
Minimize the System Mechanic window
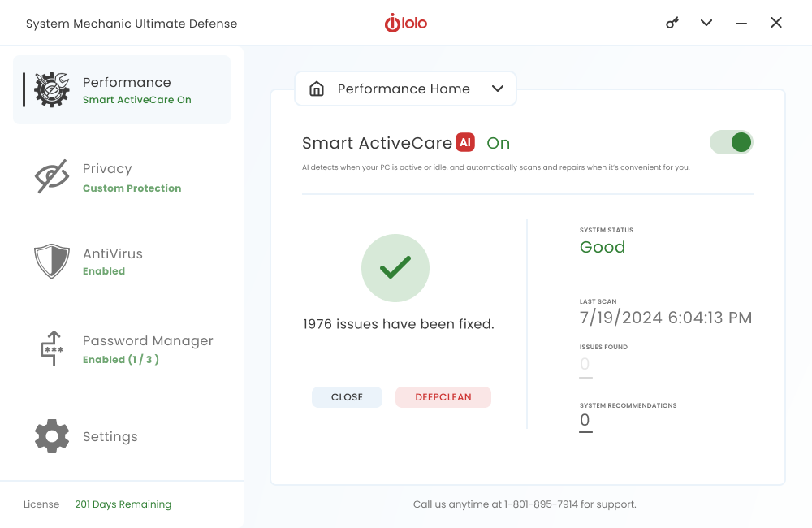tap(741, 24)
